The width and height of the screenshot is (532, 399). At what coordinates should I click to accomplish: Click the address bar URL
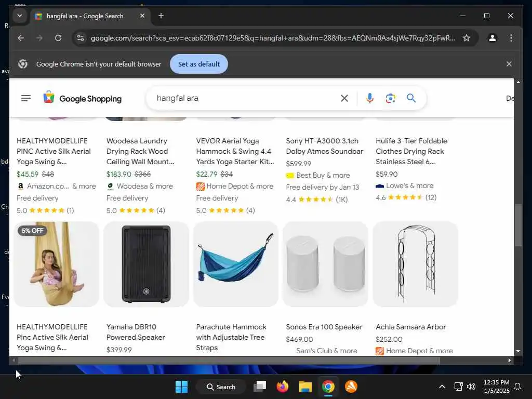coord(273,38)
